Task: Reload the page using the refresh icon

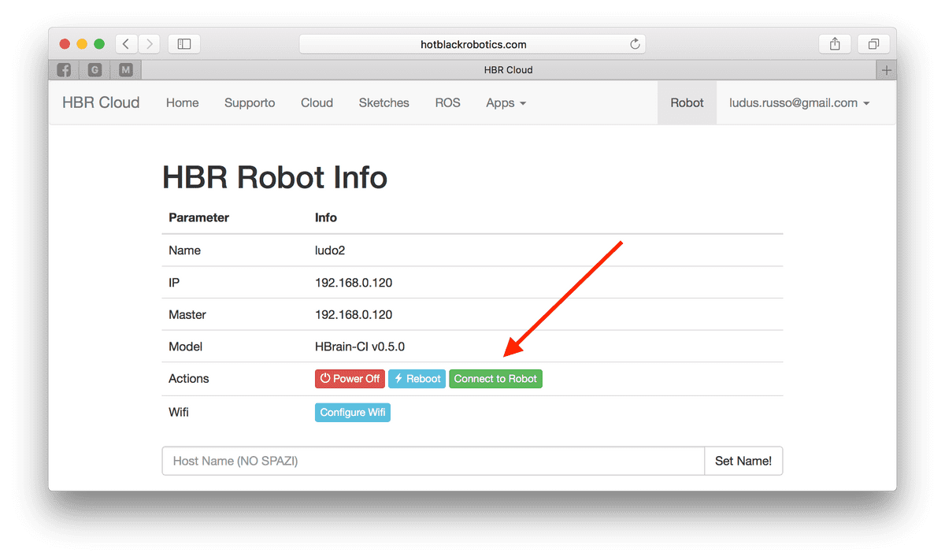Action: pyautogui.click(x=635, y=44)
